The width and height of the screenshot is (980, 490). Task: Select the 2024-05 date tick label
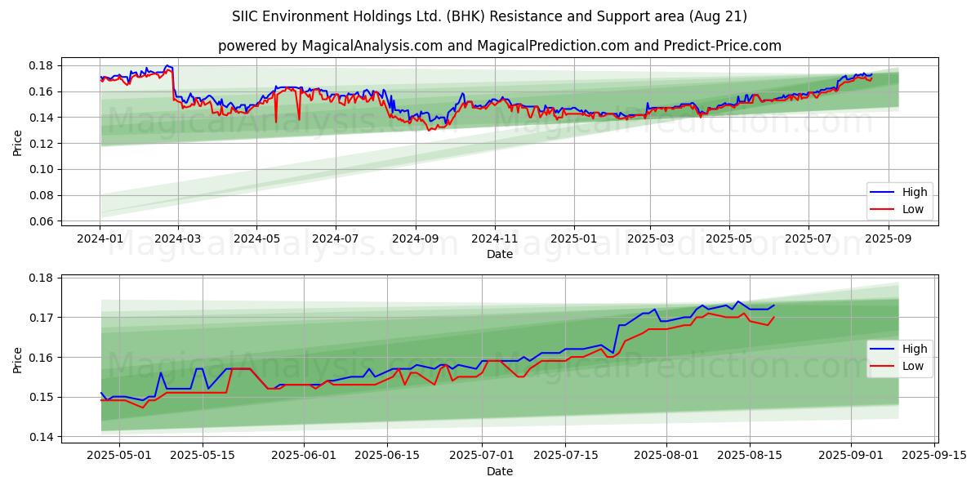[x=256, y=239]
